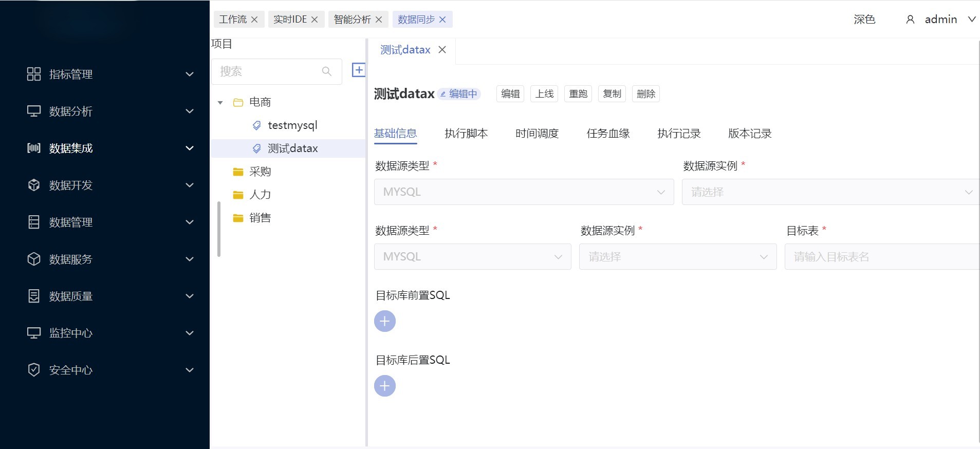980x449 pixels.
Task: Expand the 指标管理 menu chevron
Action: click(190, 74)
